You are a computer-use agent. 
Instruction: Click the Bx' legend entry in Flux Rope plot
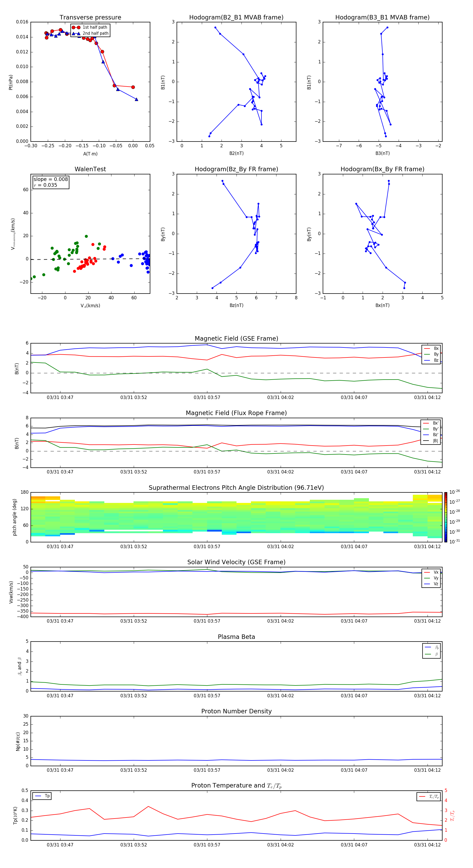[x=431, y=423]
